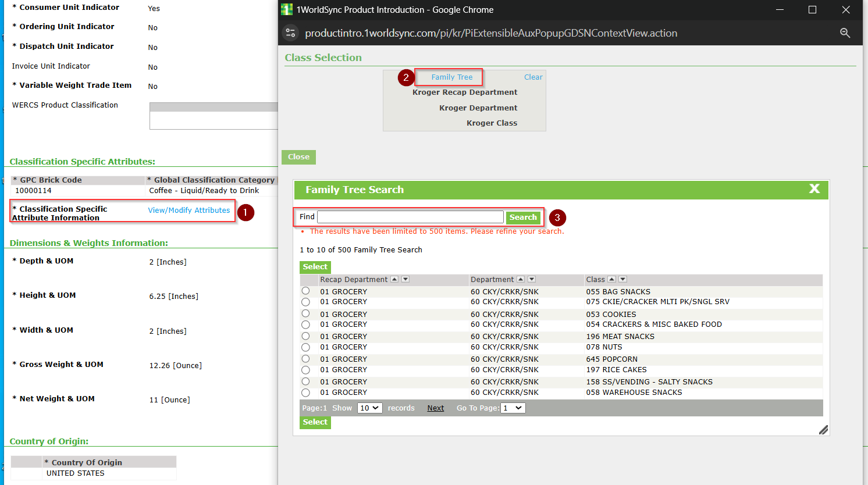Select the radio button for 645 POPCORN

[x=305, y=359]
